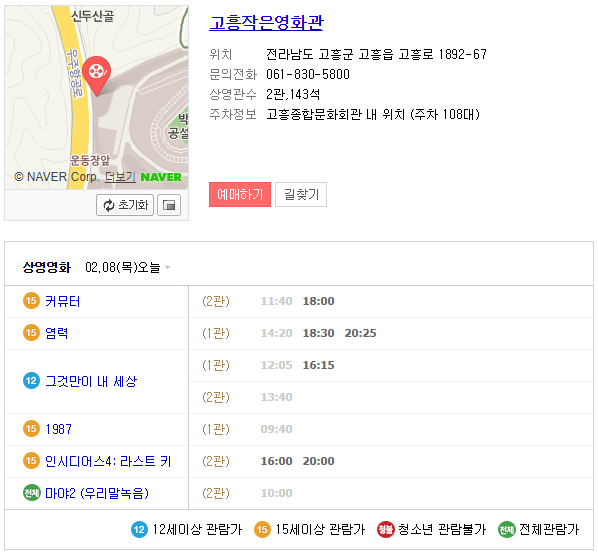Select the 20:25 showtime for 염력
Screen dimensions: 598x553
pos(360,333)
